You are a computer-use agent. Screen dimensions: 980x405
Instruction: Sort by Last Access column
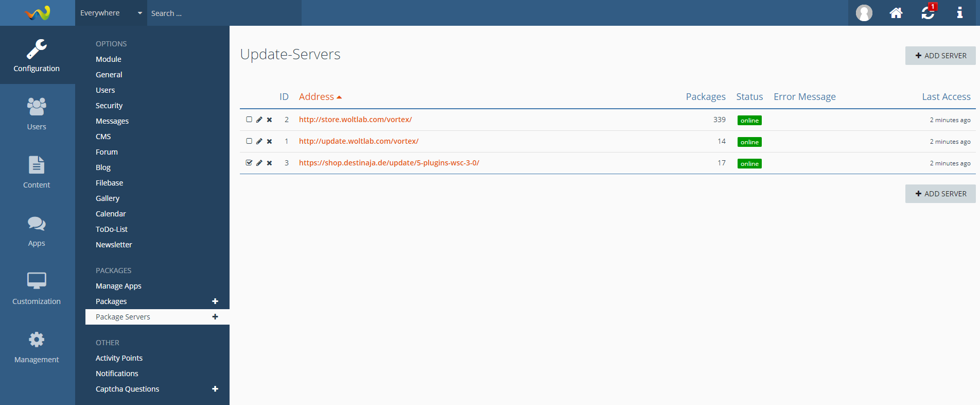(946, 97)
